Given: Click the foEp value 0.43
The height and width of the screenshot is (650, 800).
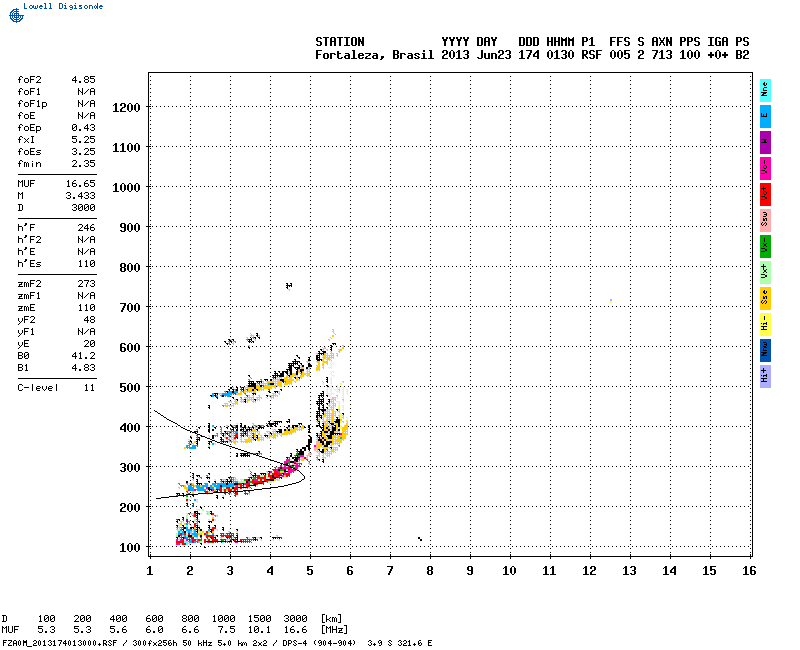Looking at the screenshot, I should click(83, 128).
